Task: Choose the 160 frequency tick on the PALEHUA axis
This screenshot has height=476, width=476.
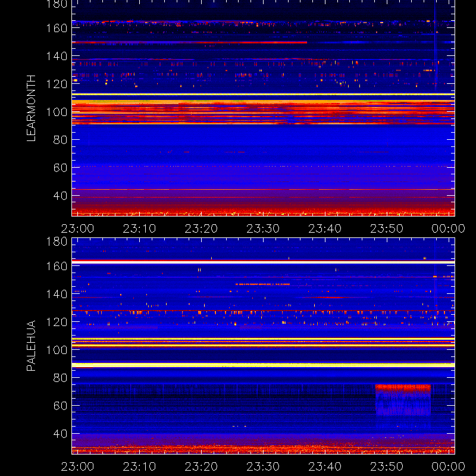Action: [57, 266]
